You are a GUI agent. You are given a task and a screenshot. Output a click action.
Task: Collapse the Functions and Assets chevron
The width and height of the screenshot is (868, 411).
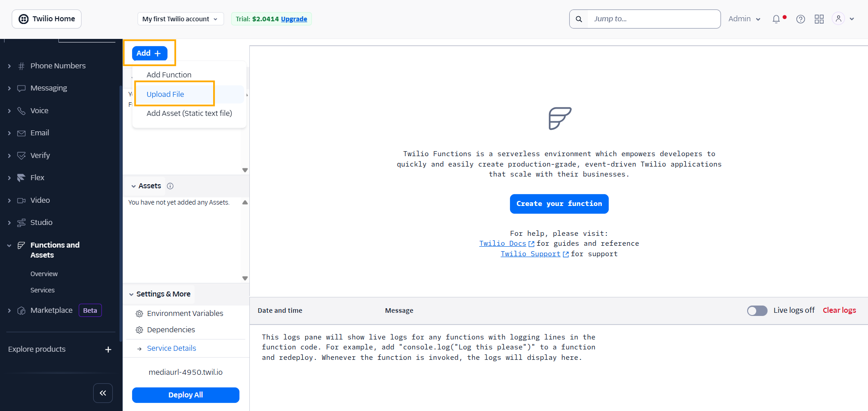(x=9, y=245)
